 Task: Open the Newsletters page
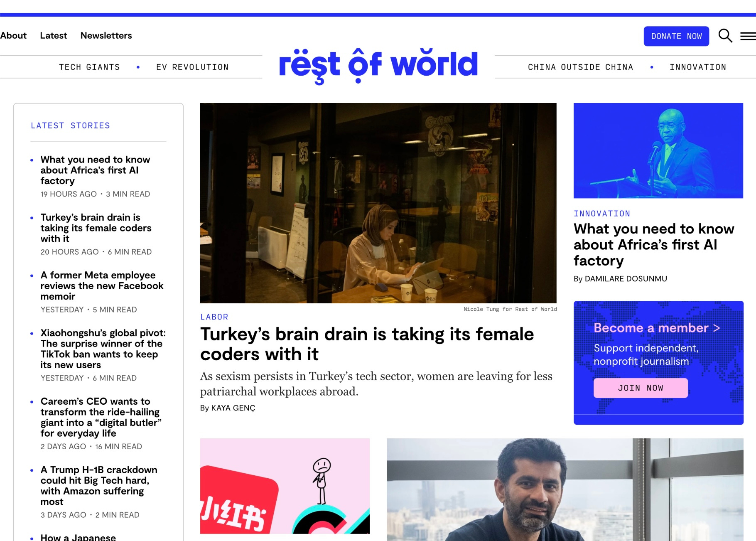[x=106, y=36]
